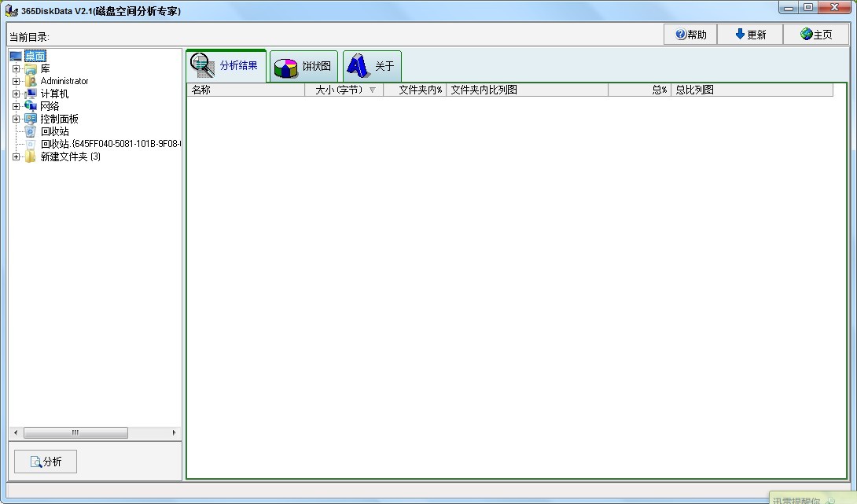The image size is (857, 504).
Task: Go to 主页 homepage button
Action: [x=816, y=35]
